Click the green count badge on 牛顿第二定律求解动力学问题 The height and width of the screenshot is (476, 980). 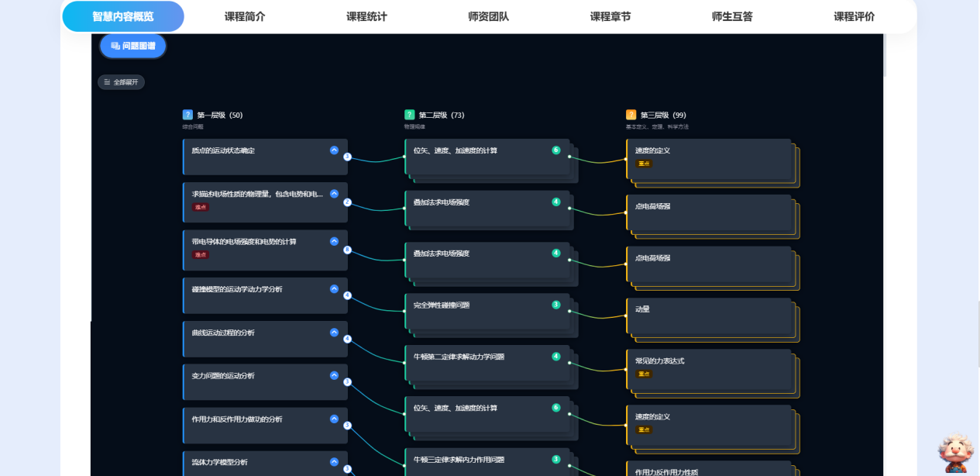pos(555,357)
